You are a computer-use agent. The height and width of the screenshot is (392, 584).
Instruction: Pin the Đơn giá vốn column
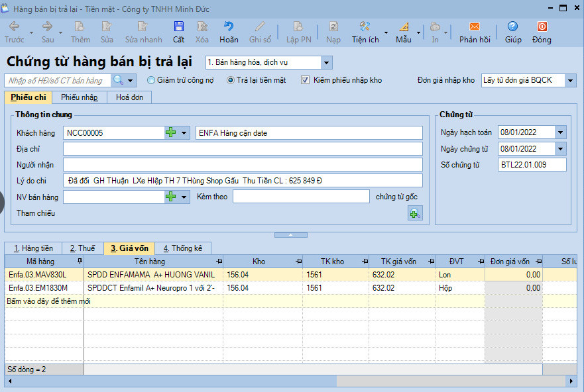tap(538, 262)
